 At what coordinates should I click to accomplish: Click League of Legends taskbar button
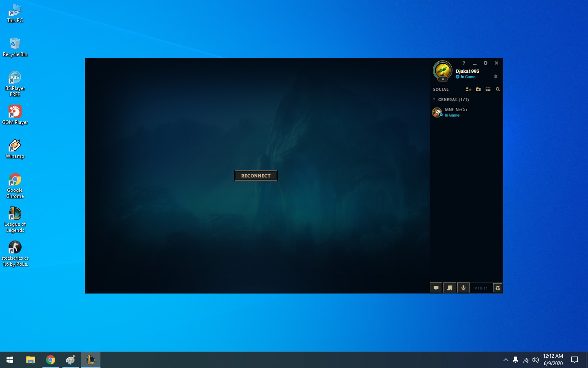click(x=91, y=360)
